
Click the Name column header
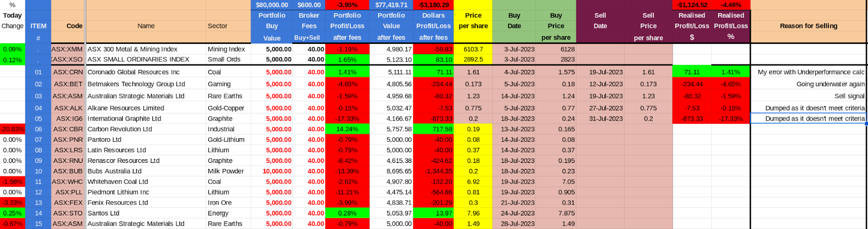pos(146,26)
